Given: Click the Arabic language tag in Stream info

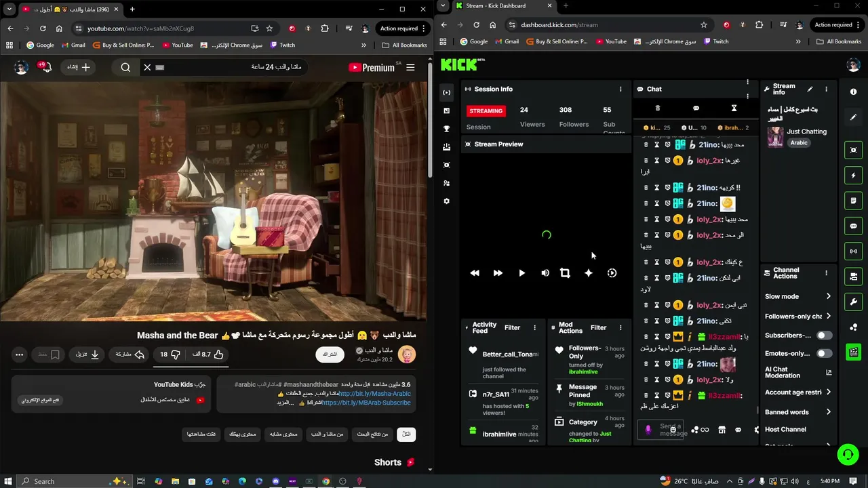Looking at the screenshot, I should [x=799, y=143].
